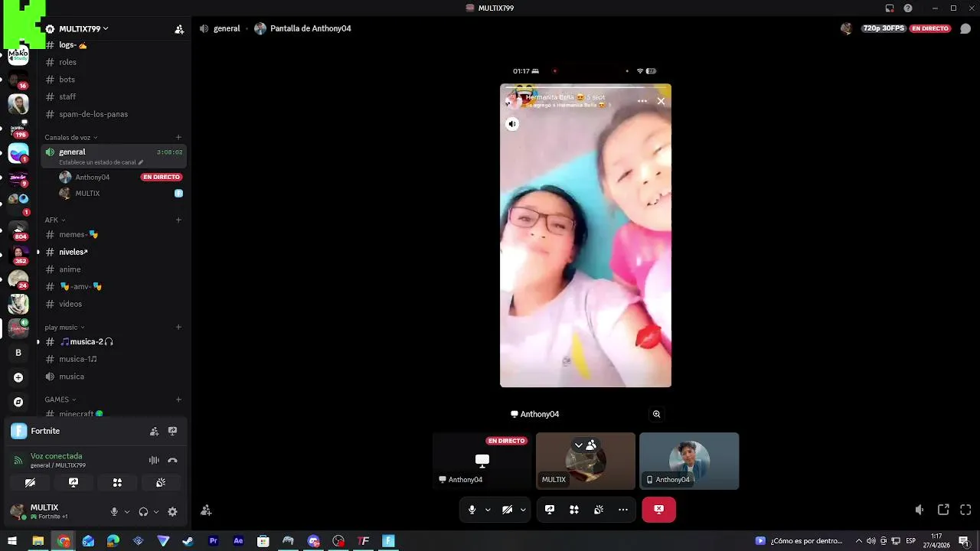Open Steam from the taskbar
980x551 pixels.
pos(188,541)
